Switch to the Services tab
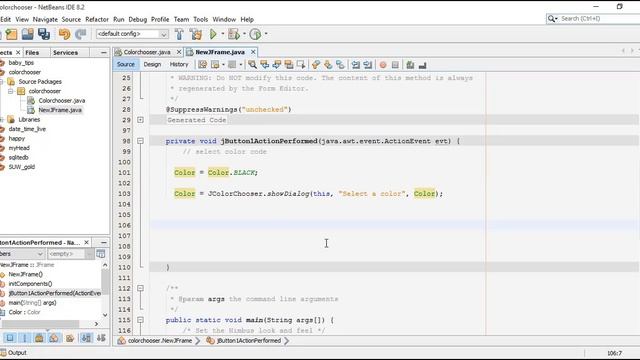Viewport: 640px width, 360px height. (65, 53)
